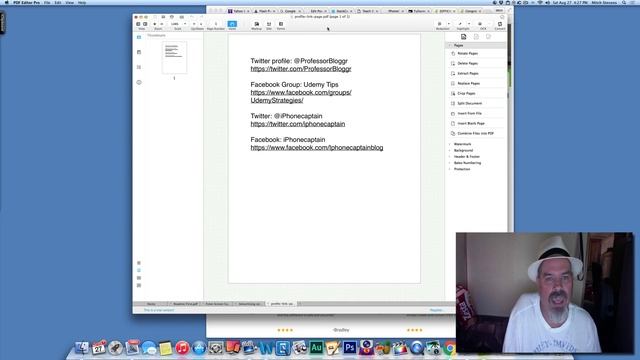The width and height of the screenshot is (640, 360).
Task: Click the Delete Pages icon
Action: [453, 63]
